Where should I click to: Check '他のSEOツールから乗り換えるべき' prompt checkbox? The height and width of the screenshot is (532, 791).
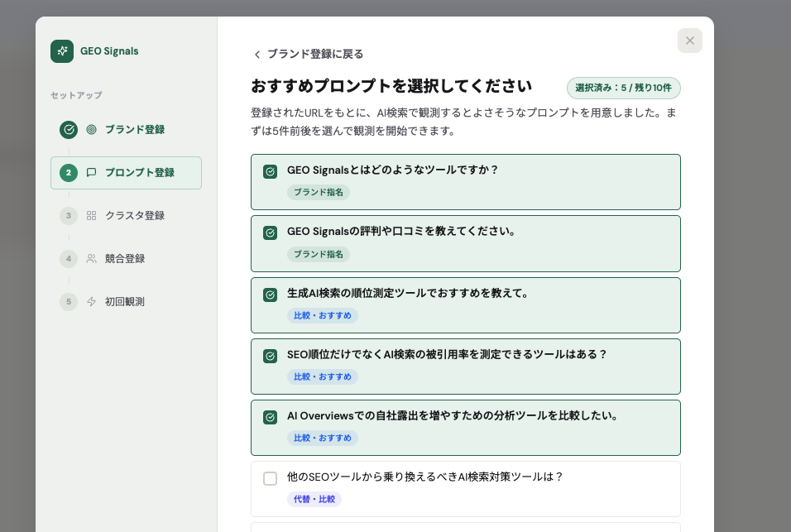[x=270, y=478]
